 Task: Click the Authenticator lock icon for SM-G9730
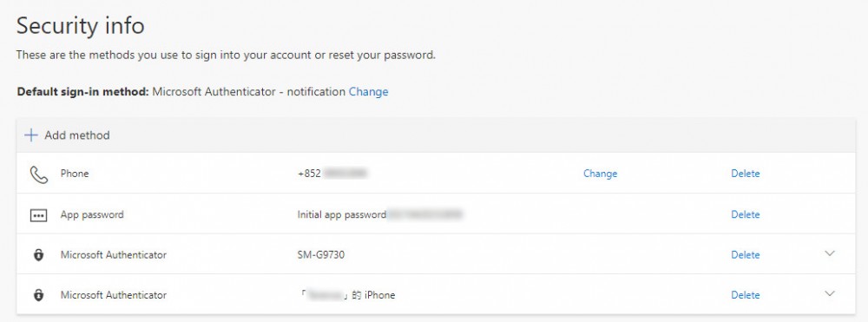(38, 255)
